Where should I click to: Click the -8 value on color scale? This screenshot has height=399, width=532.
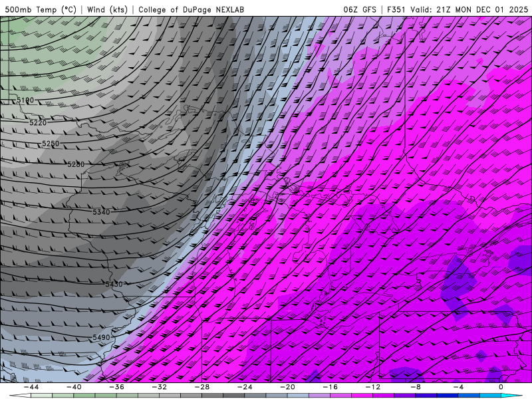point(416,387)
